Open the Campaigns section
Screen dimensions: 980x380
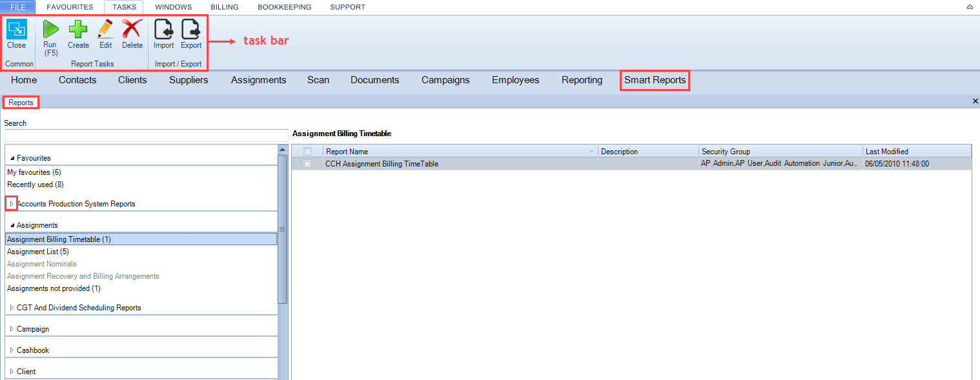coord(445,80)
